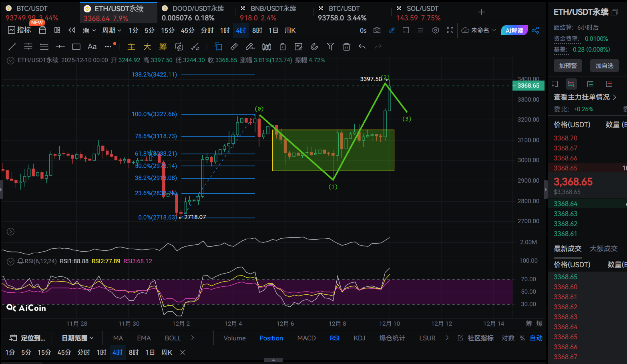Toggle the MACD indicator
The height and width of the screenshot is (364, 627).
point(306,338)
